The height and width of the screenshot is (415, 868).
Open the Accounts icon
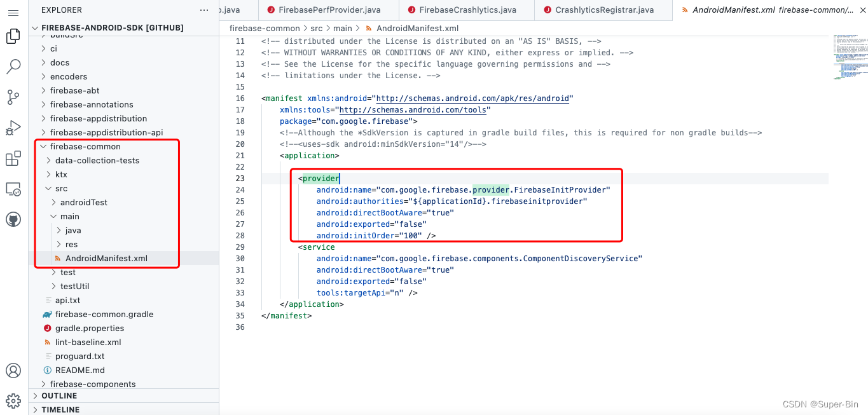coord(13,371)
